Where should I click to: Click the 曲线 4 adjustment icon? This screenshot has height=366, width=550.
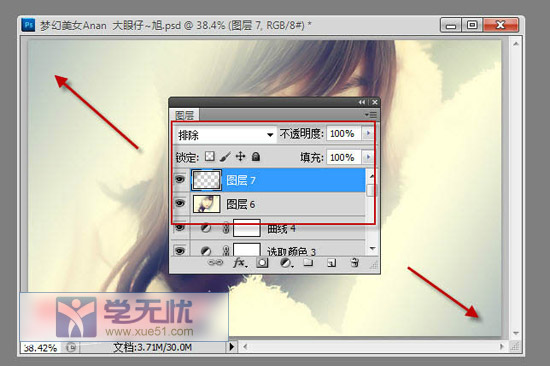pyautogui.click(x=206, y=228)
